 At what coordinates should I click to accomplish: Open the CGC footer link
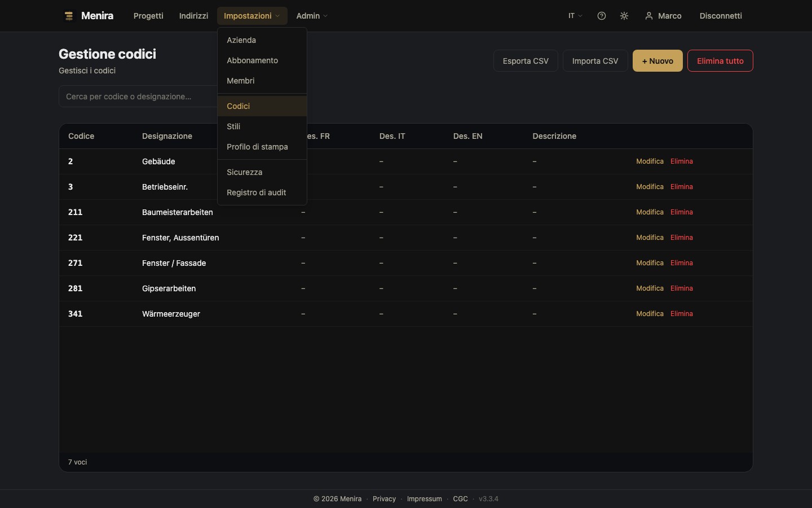click(460, 499)
